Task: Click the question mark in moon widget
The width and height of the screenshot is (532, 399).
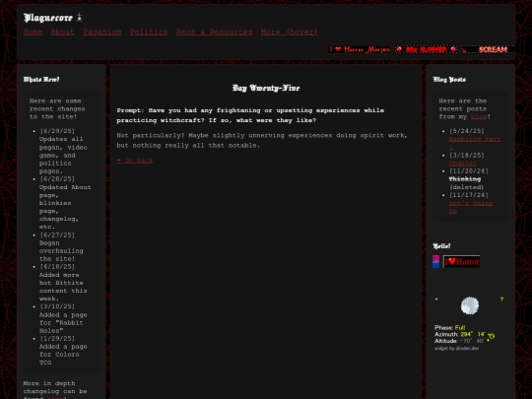Action: (501, 299)
